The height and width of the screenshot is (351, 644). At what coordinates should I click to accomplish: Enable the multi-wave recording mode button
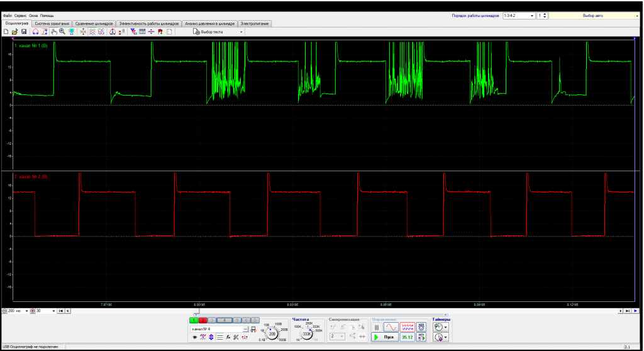coord(407,327)
